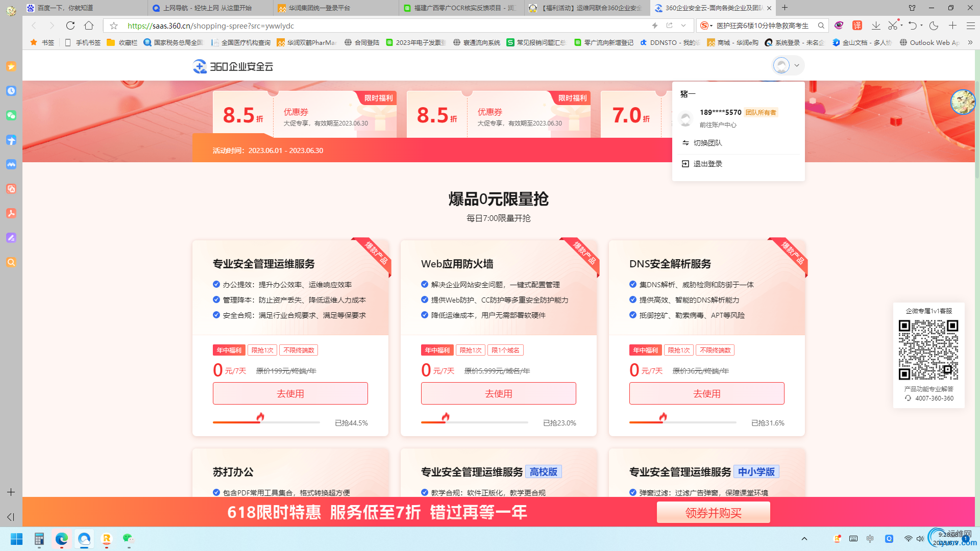Click the translate icon in toolbar
The width and height of the screenshot is (980, 551).
pos(857,26)
